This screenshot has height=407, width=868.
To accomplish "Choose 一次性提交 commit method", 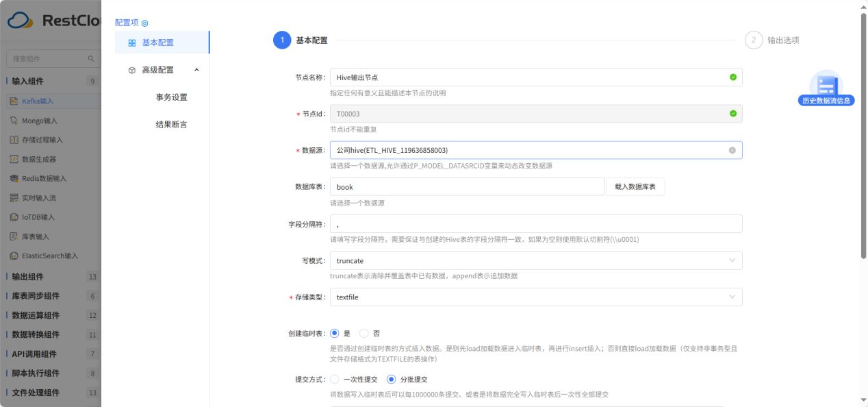I will coord(335,379).
